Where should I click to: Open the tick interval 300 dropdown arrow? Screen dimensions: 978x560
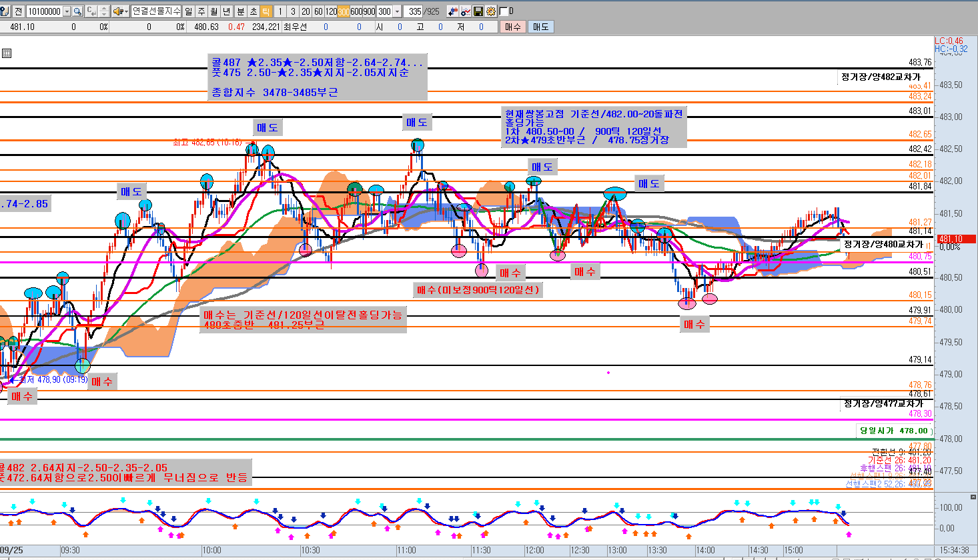(398, 11)
